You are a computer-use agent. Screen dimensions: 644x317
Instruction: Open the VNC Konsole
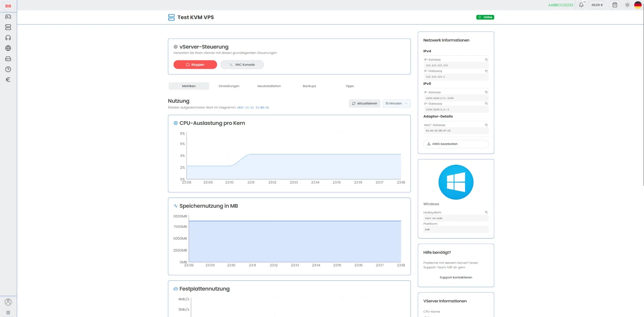[x=242, y=65]
